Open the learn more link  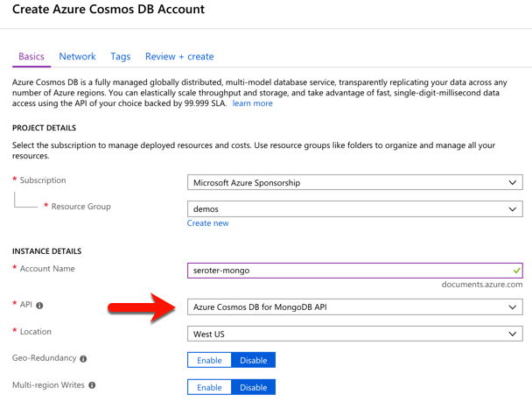coord(252,103)
